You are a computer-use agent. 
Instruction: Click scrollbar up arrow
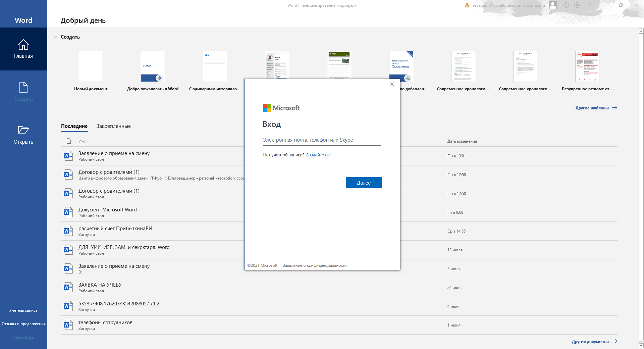[x=641, y=31]
